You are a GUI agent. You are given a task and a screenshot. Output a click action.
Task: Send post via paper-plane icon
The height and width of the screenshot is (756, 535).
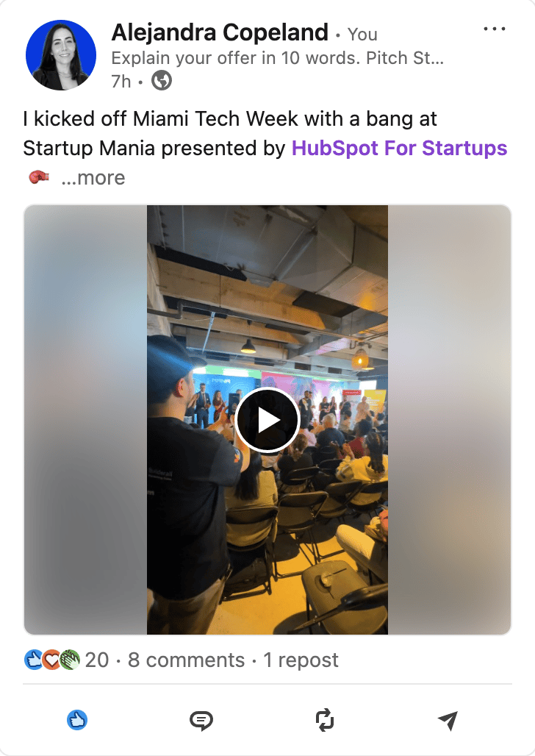448,721
